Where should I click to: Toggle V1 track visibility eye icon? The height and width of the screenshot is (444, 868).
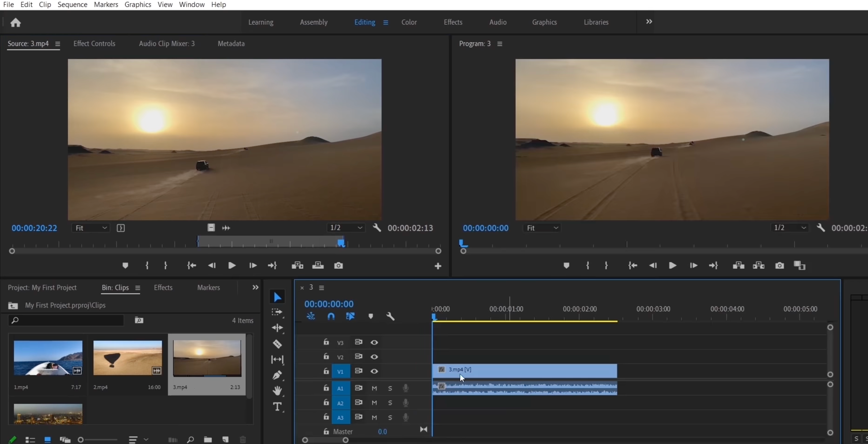(374, 371)
